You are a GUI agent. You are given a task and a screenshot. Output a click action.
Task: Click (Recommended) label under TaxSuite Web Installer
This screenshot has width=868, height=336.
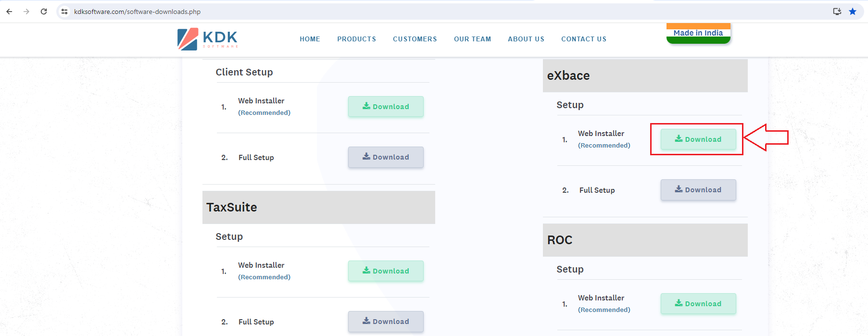pyautogui.click(x=264, y=277)
